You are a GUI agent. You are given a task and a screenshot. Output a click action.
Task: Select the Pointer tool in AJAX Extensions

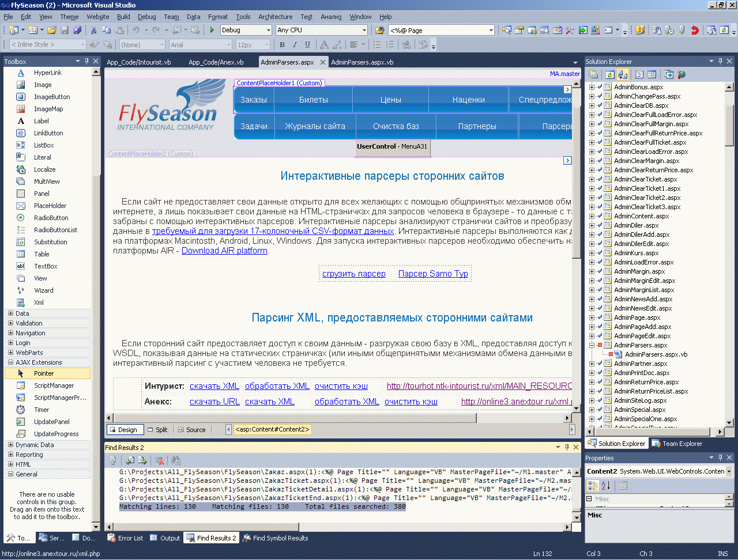coord(48,373)
